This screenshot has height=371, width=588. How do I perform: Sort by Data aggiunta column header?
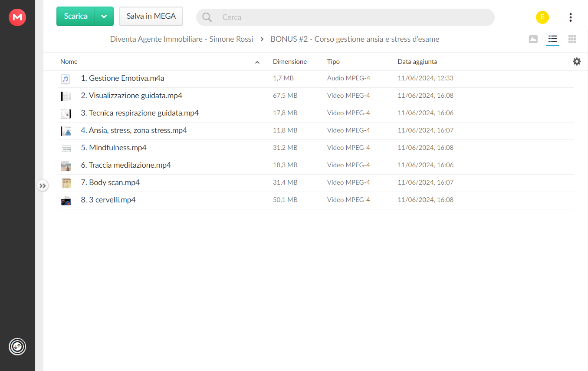click(x=417, y=62)
